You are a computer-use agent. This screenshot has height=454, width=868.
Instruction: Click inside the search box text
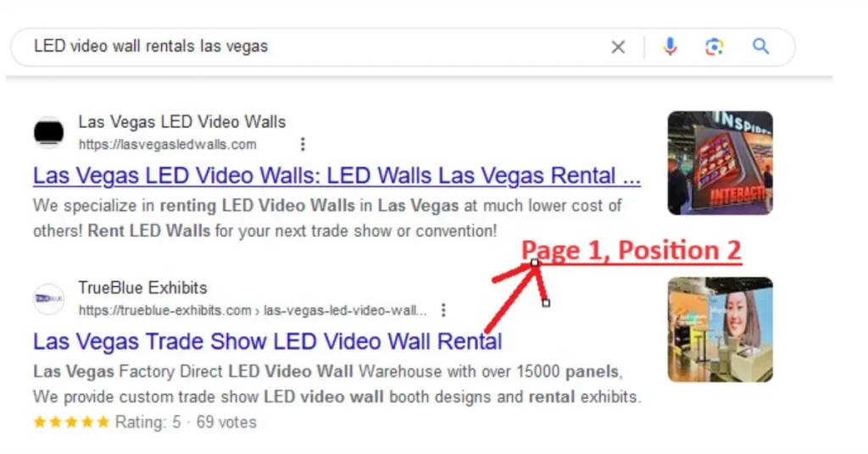coord(151,46)
